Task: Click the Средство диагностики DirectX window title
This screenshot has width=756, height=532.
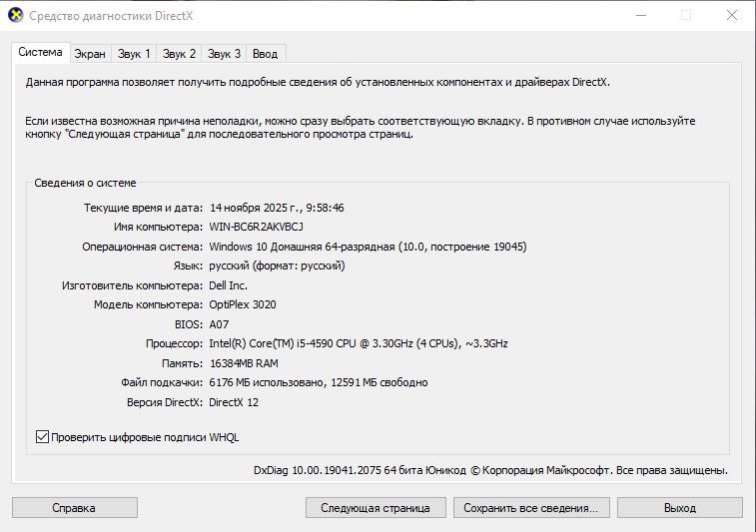Action: (111, 16)
